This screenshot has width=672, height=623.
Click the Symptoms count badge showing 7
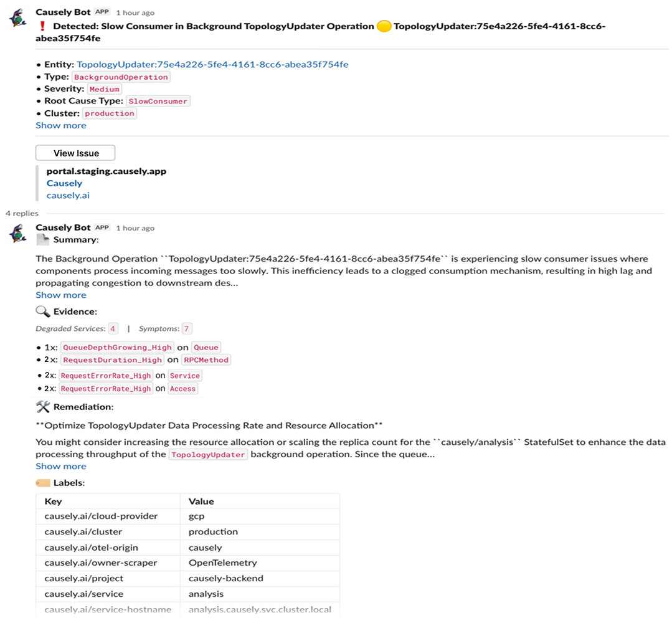pyautogui.click(x=186, y=329)
